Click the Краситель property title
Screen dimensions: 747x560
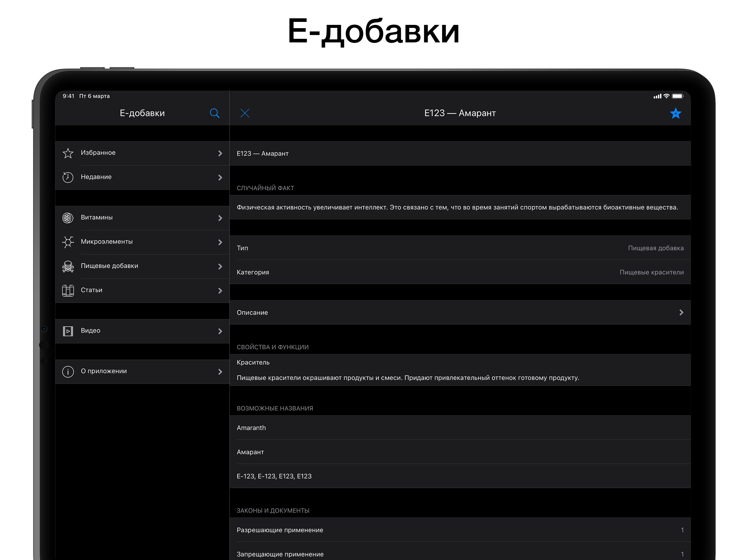coord(253,362)
